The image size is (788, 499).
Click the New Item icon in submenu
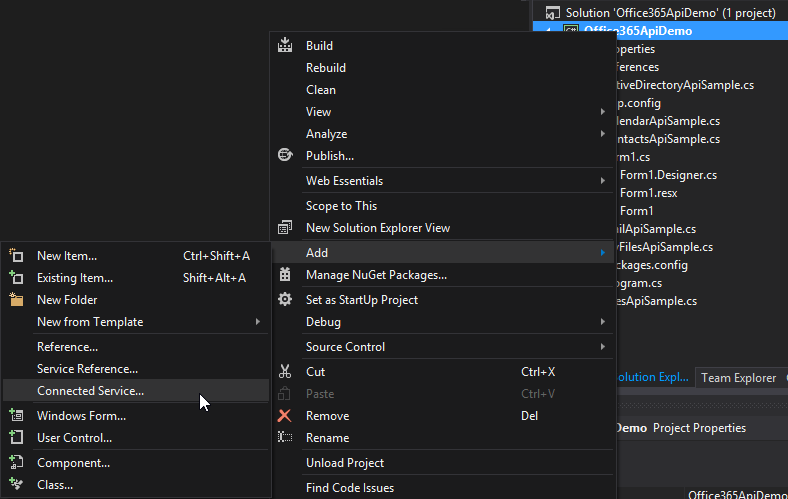point(16,256)
